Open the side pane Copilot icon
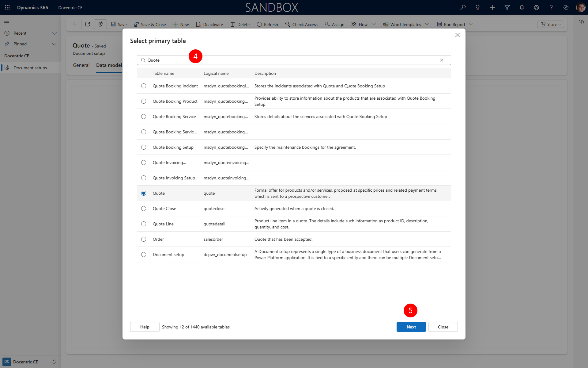588x368 pixels. (x=581, y=22)
